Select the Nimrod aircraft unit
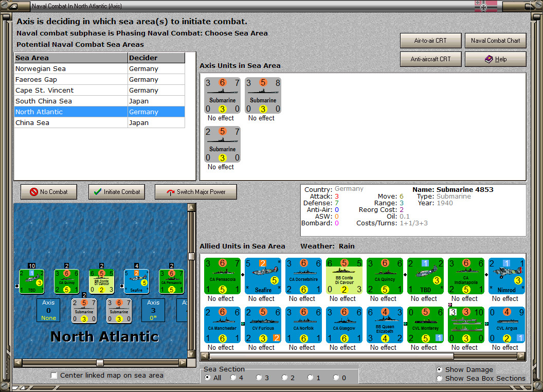 point(506,276)
